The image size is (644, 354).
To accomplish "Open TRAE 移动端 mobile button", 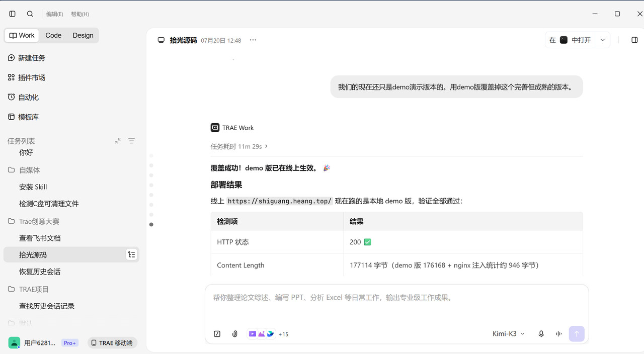I will tap(112, 343).
